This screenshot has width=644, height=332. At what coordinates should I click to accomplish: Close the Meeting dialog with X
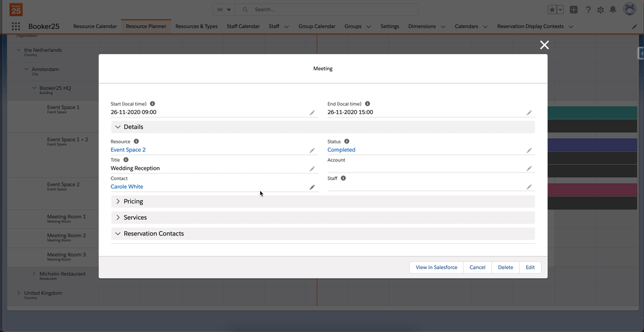(544, 44)
